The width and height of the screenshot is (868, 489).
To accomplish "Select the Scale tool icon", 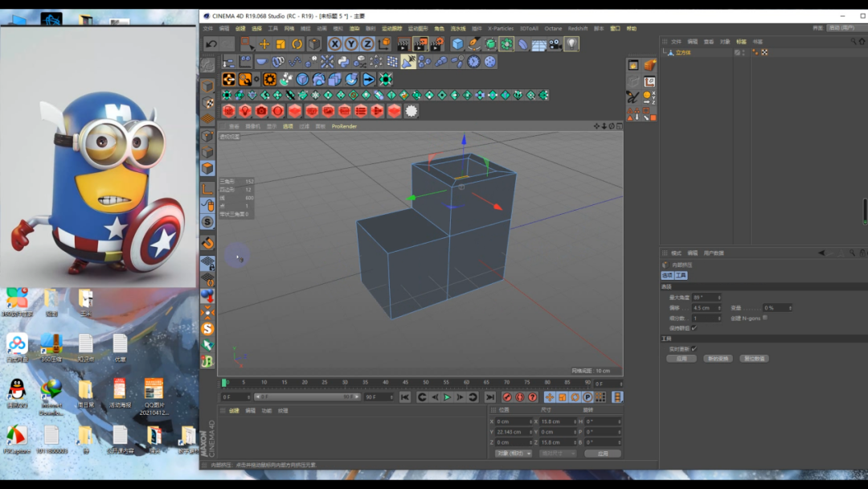I will tap(280, 43).
